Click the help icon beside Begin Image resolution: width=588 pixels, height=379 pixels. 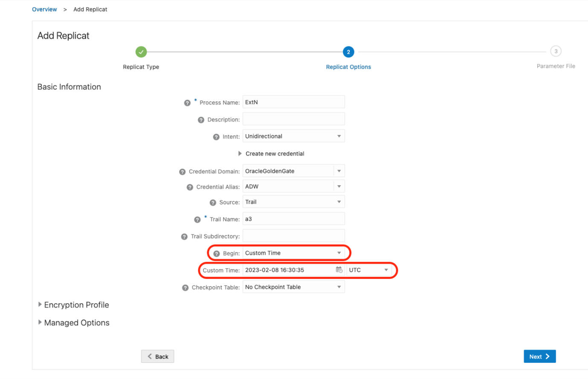[x=217, y=253]
